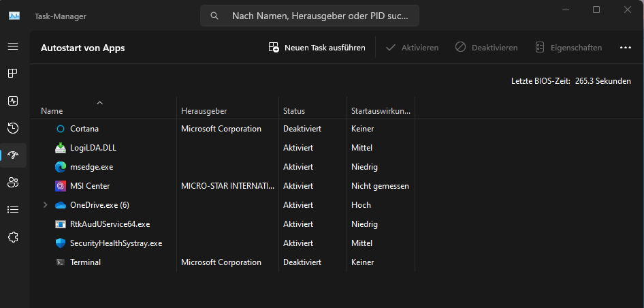Sort by the Herausgeber column header
The image size is (644, 308).
[204, 111]
